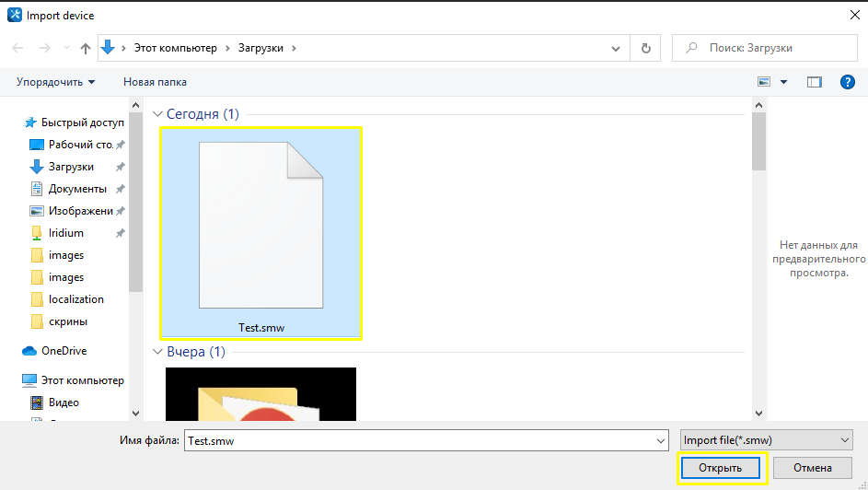Screen dimensions: 868x490
Task: Expand the chevron after 'Загрузки' in path
Action: [294, 48]
